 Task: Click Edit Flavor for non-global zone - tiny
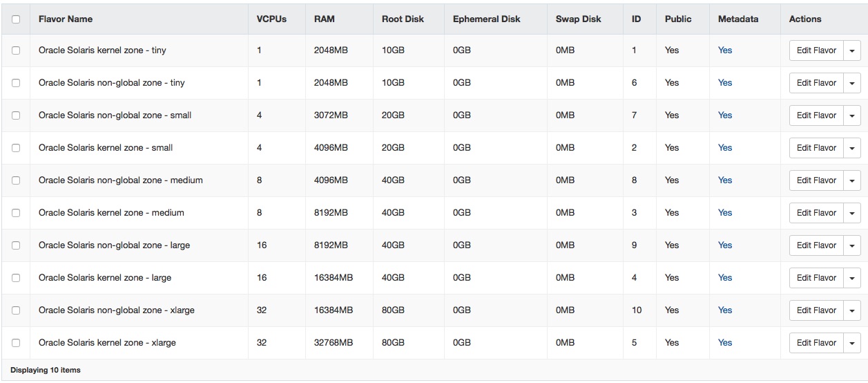pos(816,83)
